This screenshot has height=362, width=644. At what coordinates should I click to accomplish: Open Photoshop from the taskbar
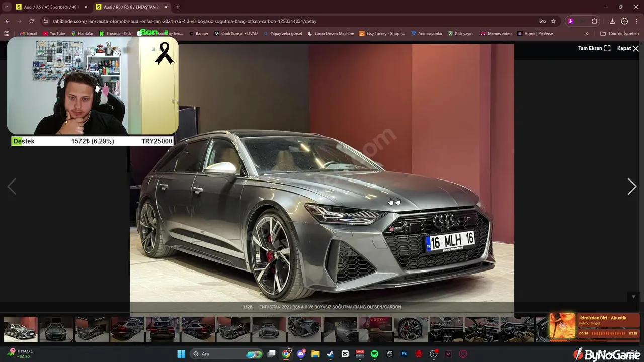(404, 354)
